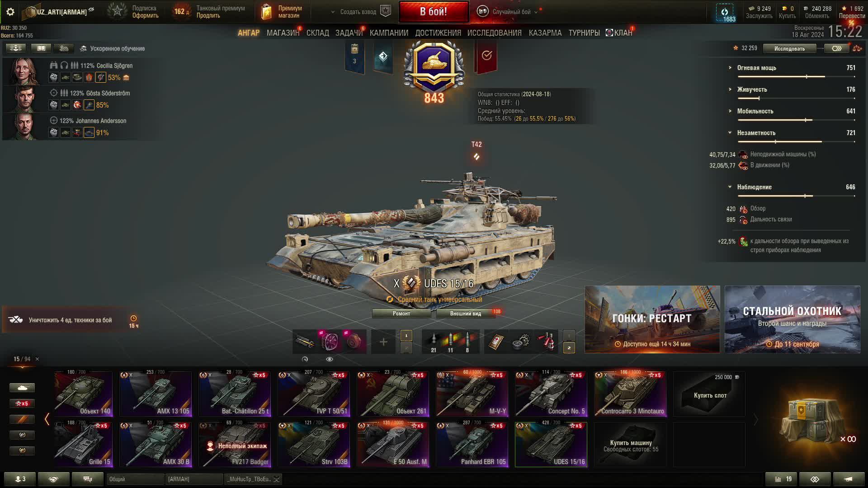Image resolution: width=868 pixels, height=488 pixels.
Task: Click the empty equipment plus slot
Action: [383, 342]
